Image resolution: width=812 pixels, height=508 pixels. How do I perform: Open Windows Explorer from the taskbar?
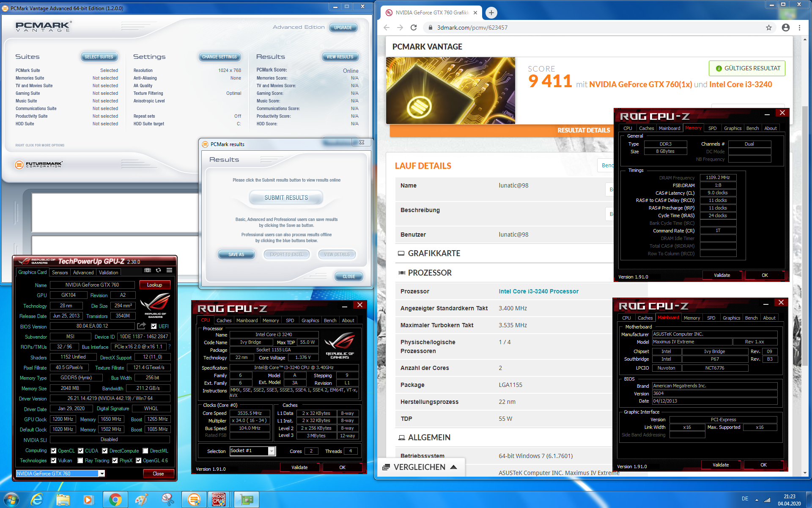tap(63, 500)
